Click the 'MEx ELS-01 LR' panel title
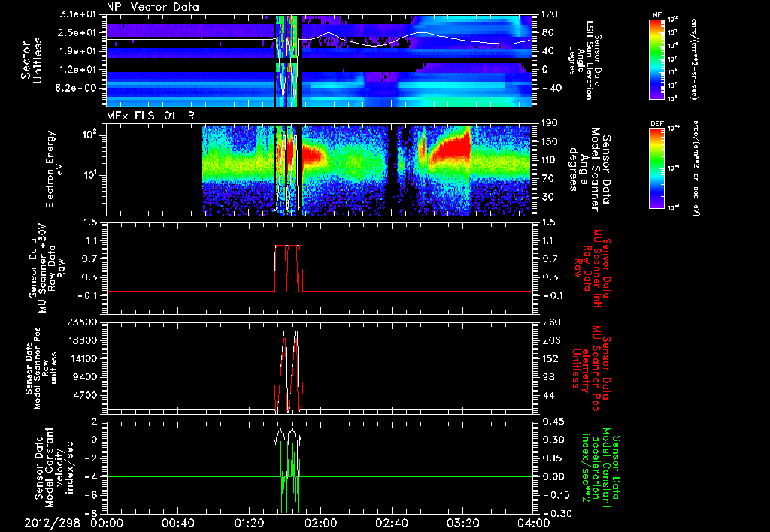 (149, 116)
